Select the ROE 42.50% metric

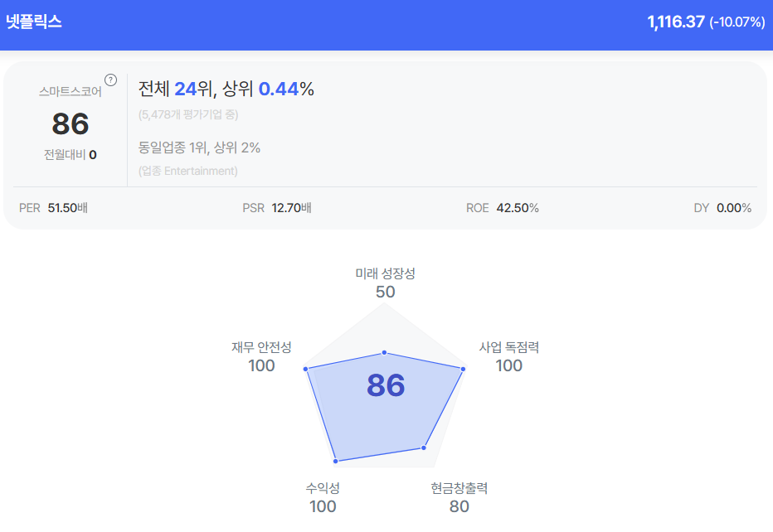tap(502, 208)
